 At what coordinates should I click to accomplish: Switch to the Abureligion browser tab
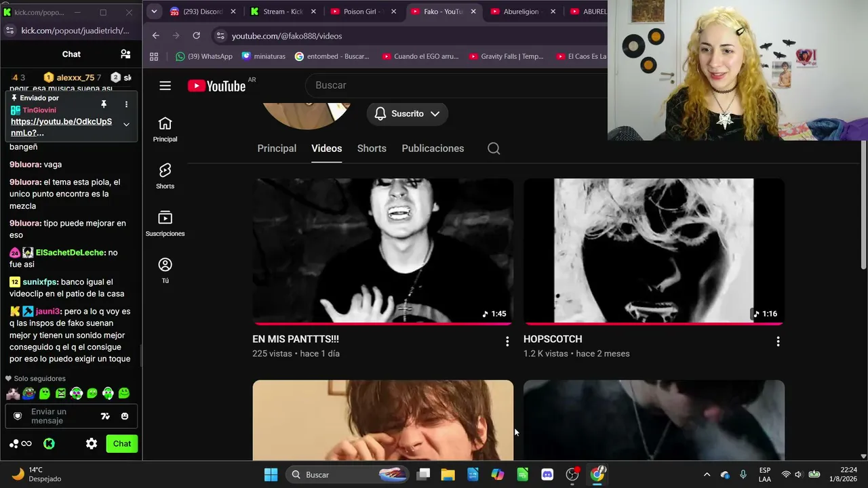(522, 12)
